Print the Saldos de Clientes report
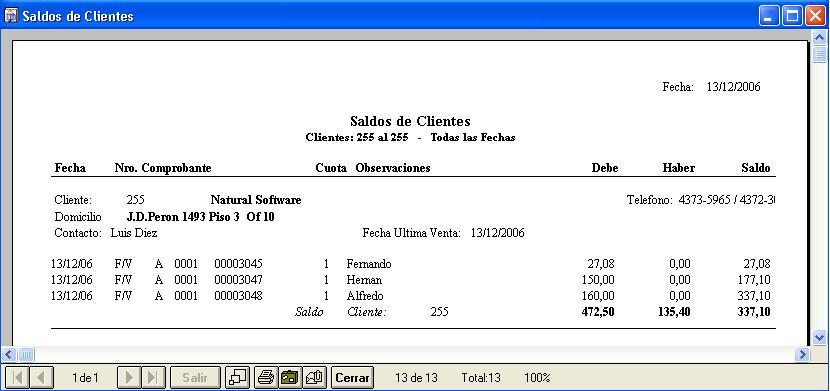This screenshot has height=391, width=830. (266, 378)
